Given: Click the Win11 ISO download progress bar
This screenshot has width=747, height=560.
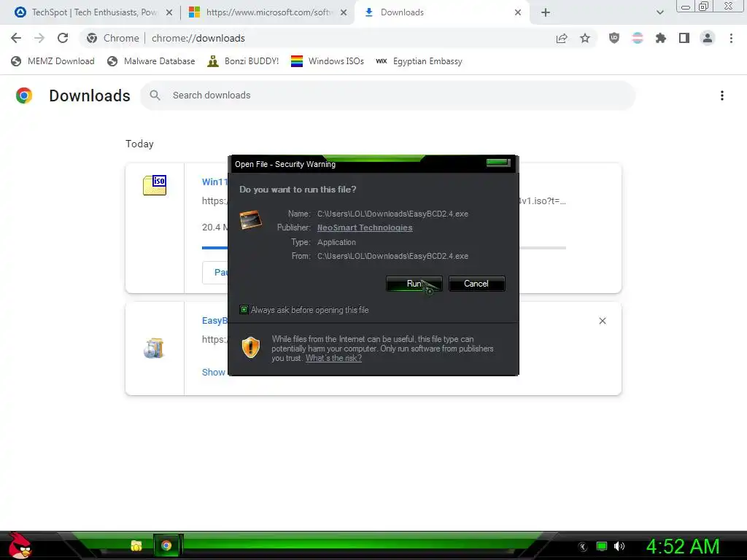Looking at the screenshot, I should click(x=384, y=248).
